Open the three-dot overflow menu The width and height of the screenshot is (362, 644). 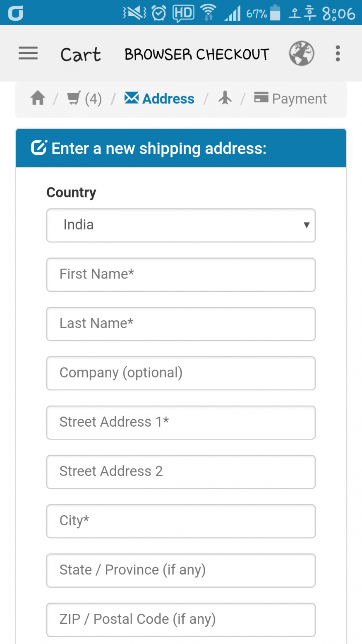pyautogui.click(x=338, y=54)
